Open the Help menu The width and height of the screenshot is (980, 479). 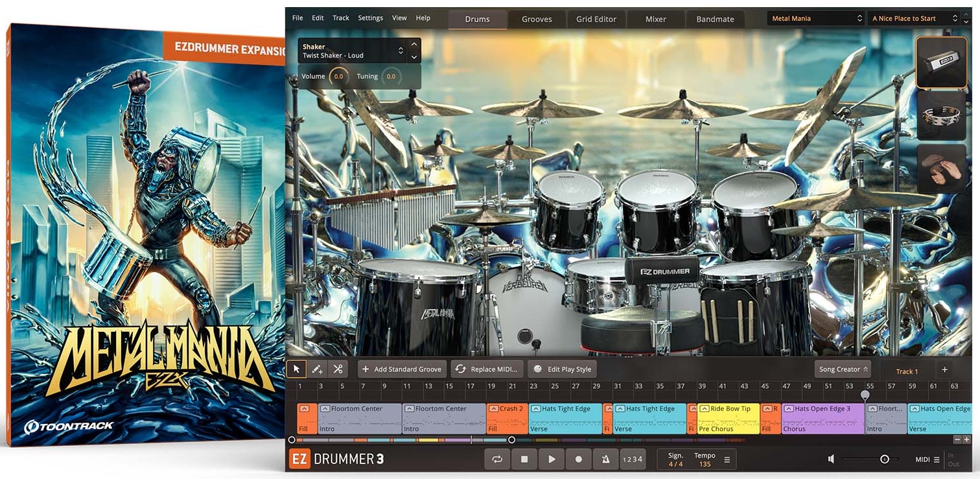[423, 18]
